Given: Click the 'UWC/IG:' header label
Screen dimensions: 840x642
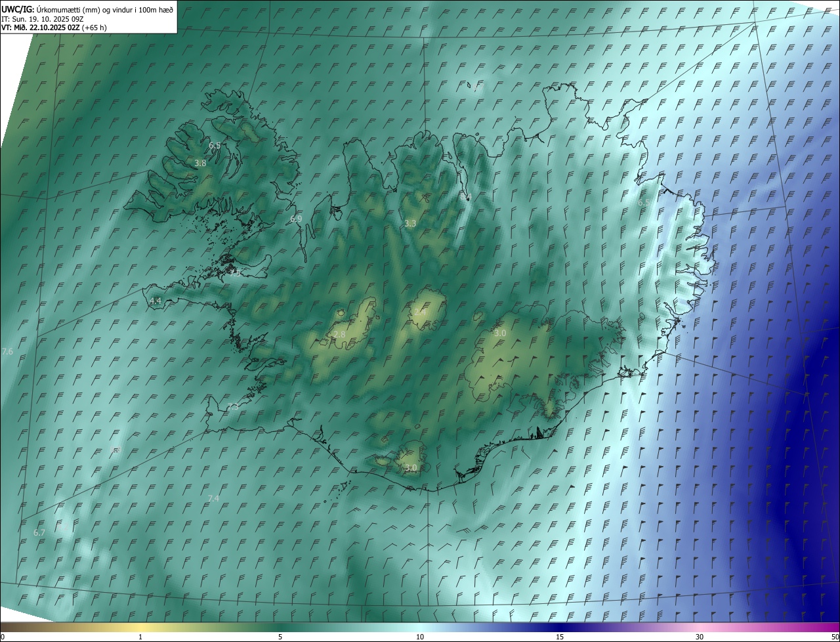Looking at the screenshot, I should [18, 9].
